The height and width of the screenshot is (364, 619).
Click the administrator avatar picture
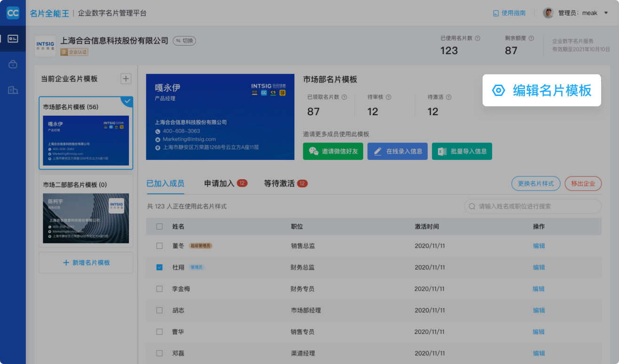click(x=548, y=13)
